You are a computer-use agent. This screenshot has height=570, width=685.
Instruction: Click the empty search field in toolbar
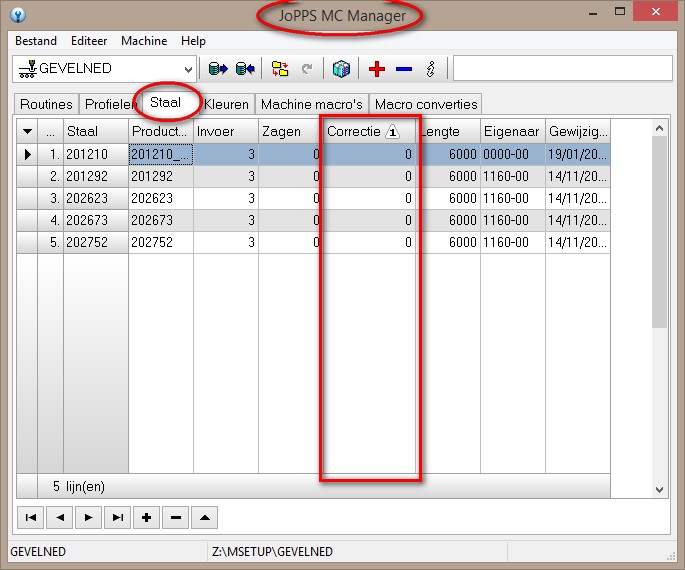563,68
